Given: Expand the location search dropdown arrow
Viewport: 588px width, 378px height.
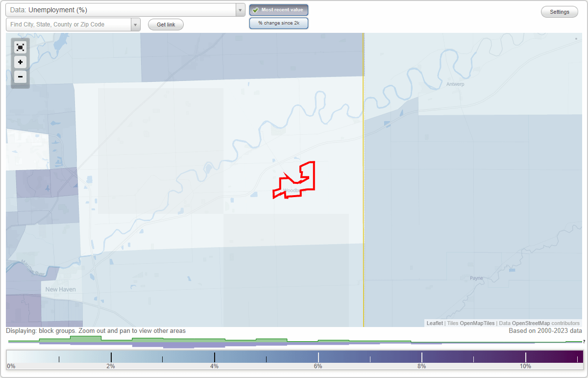Looking at the screenshot, I should (x=136, y=25).
